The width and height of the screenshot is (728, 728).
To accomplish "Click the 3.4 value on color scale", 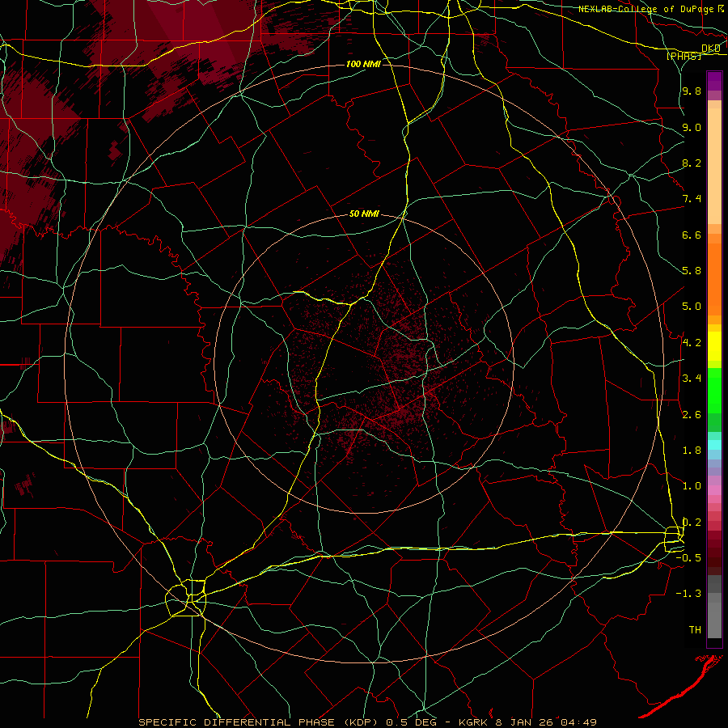I will pyautogui.click(x=692, y=379).
